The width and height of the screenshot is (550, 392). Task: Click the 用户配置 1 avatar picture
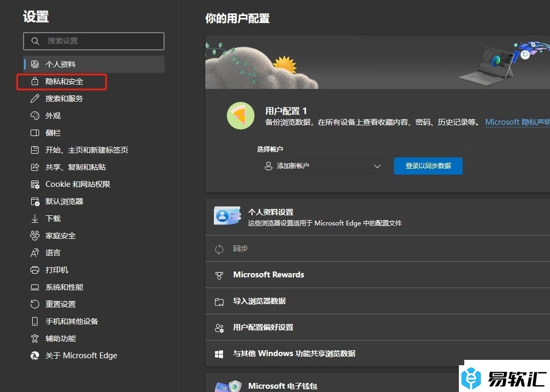pyautogui.click(x=241, y=116)
